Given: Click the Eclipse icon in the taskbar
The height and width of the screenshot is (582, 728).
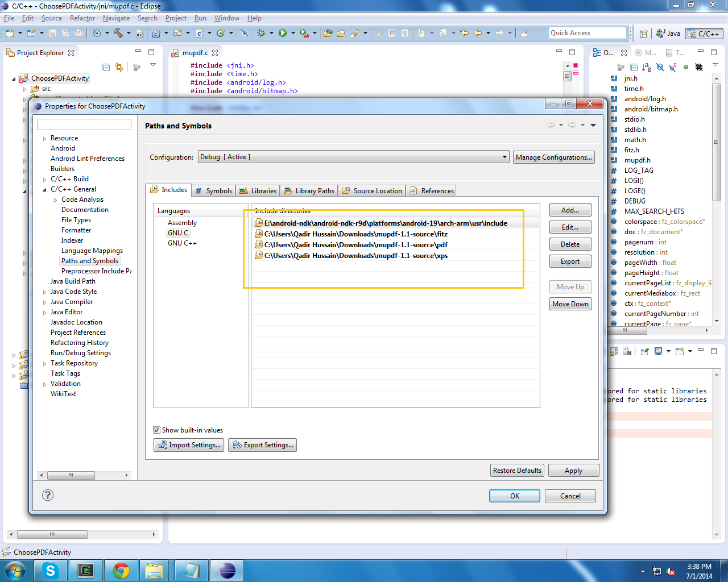Looking at the screenshot, I should coord(226,570).
